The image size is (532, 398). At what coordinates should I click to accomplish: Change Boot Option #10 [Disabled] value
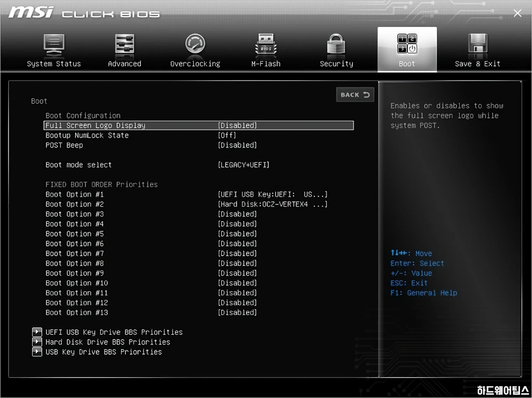(x=237, y=283)
